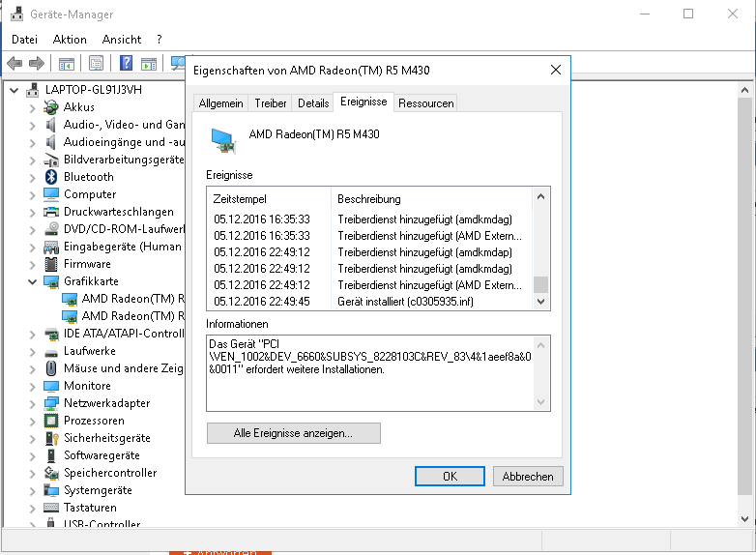Collapse the LAPTOP-GL91J3VH root node
This screenshot has height=555, width=756.
(14, 90)
